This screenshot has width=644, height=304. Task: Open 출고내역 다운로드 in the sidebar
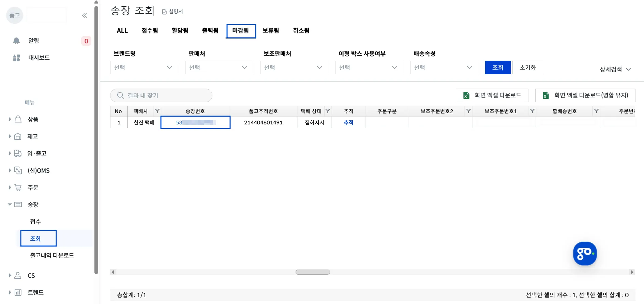[x=52, y=255]
